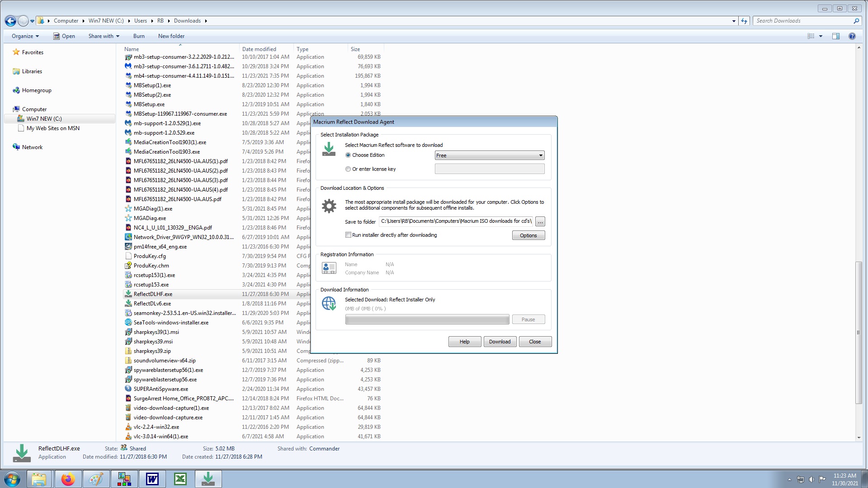Expand Downloads breadcrumb arrow

click(206, 21)
